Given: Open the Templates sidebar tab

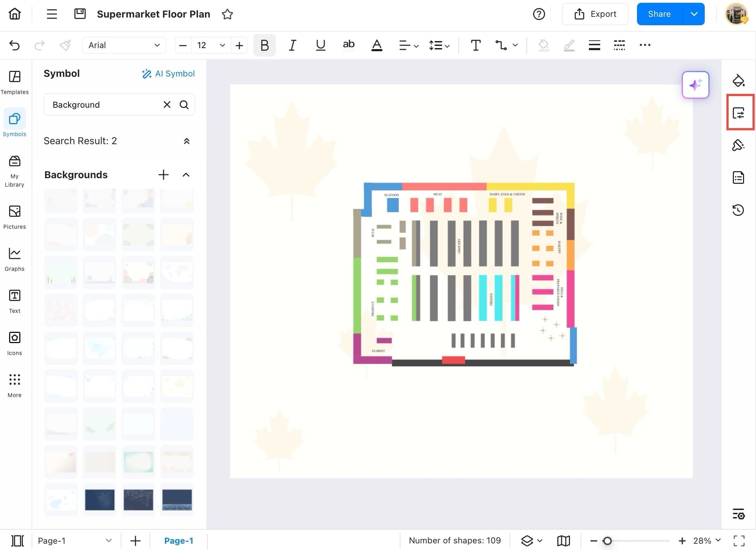Looking at the screenshot, I should click(14, 82).
